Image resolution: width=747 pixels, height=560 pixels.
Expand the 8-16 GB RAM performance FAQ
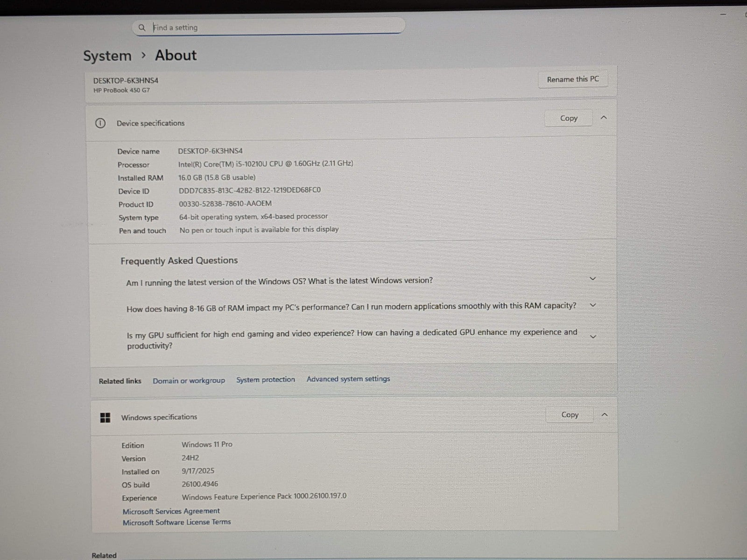point(593,305)
